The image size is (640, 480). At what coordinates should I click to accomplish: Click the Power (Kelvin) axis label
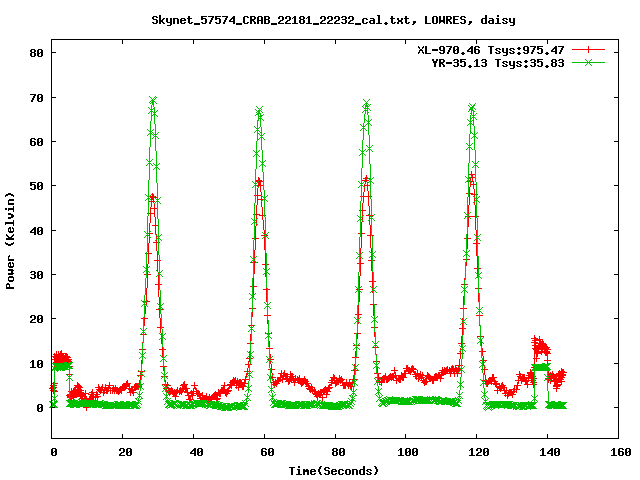[x=10, y=241]
